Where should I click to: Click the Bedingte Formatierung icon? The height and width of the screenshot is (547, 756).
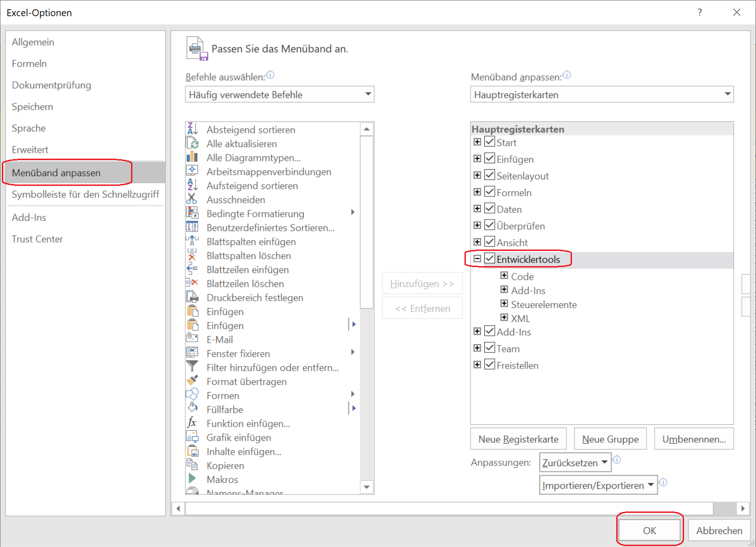point(192,213)
